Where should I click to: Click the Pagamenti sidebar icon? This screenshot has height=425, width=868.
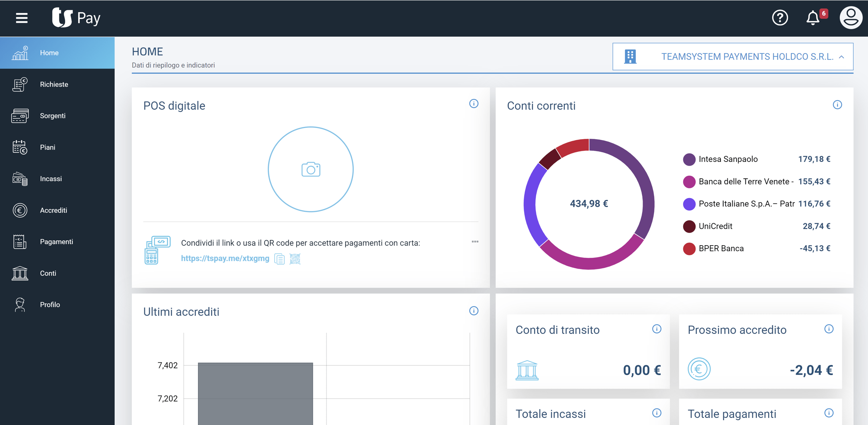click(x=20, y=242)
